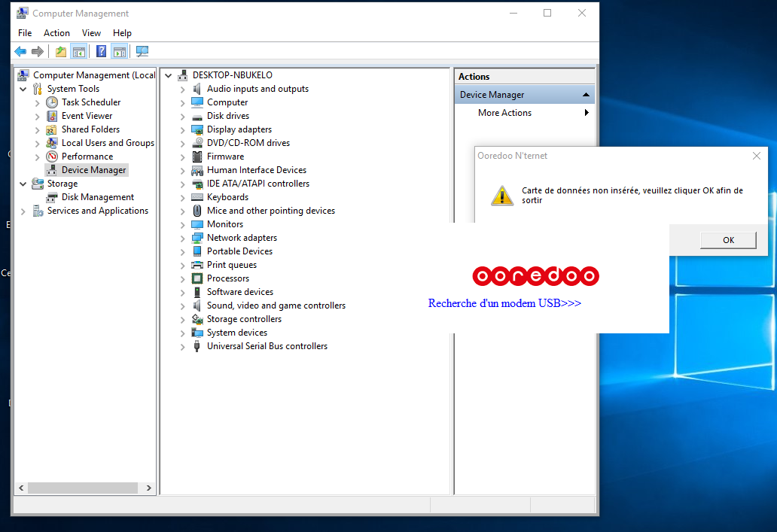Click the Scan for hardware changes monitor icon
777x532 pixels.
pyautogui.click(x=142, y=51)
